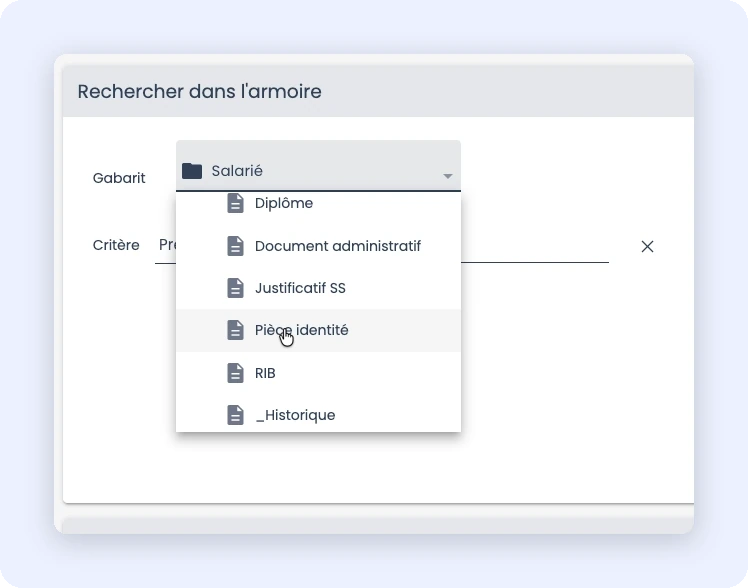
Task: Choose _Historique entry
Action: (318, 415)
